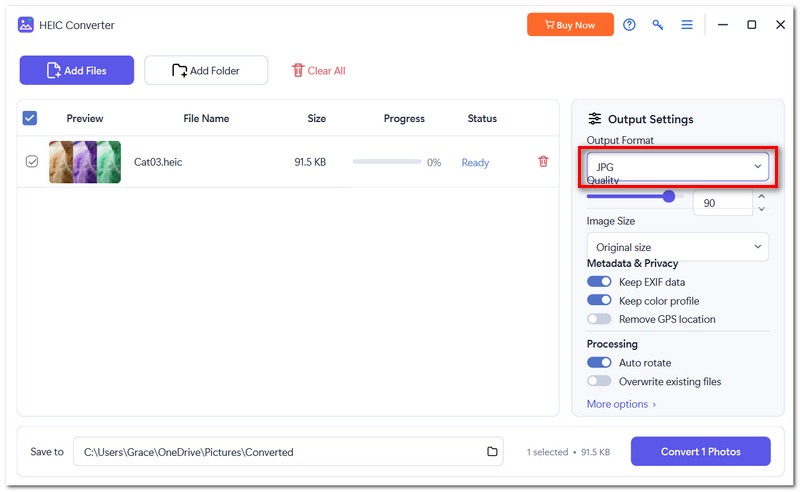The width and height of the screenshot is (800, 492).
Task: Delete Cat03.heic using the red trash icon
Action: click(543, 162)
